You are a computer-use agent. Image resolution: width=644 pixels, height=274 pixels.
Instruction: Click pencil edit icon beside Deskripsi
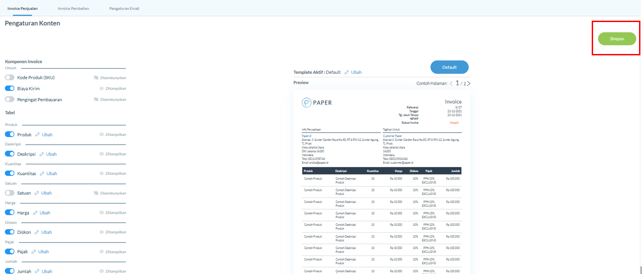pos(42,154)
